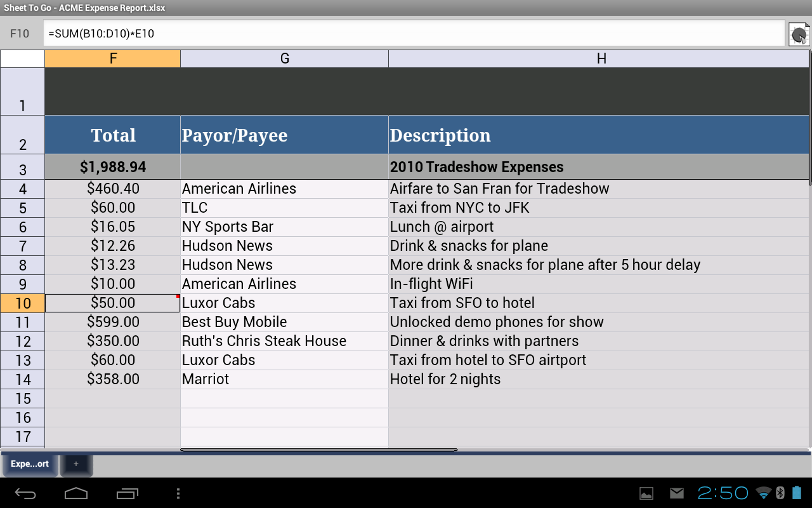Select the $12.26 cell
This screenshot has width=812, height=508.
[x=113, y=246]
